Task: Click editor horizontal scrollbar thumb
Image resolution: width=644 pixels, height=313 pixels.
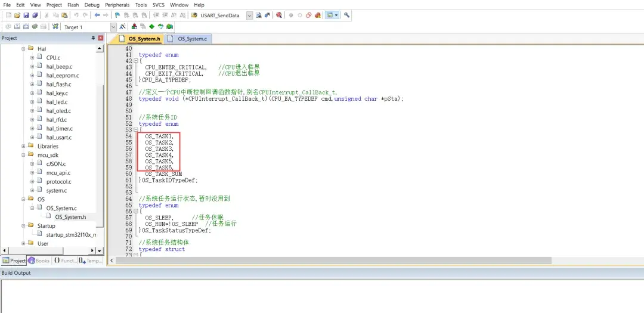Action: tap(333, 261)
